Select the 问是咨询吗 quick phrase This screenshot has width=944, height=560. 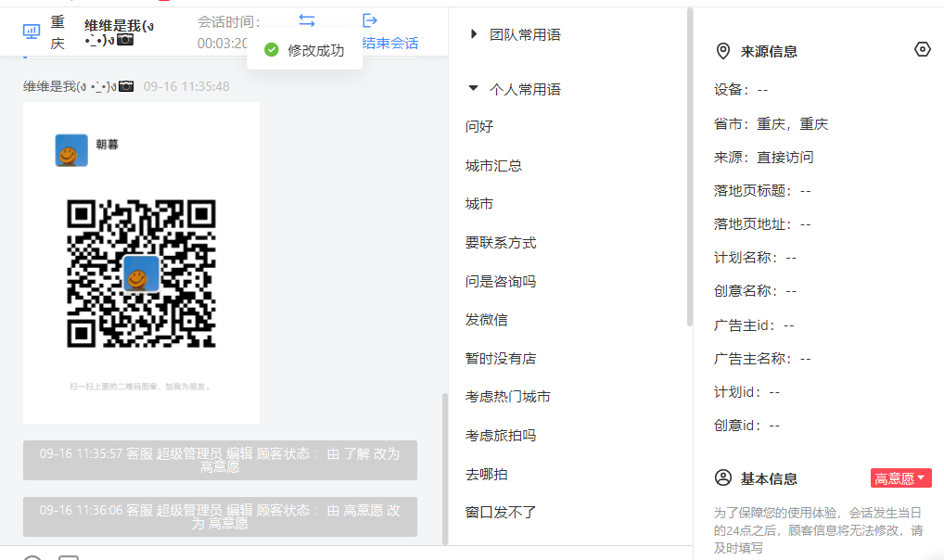(x=501, y=281)
